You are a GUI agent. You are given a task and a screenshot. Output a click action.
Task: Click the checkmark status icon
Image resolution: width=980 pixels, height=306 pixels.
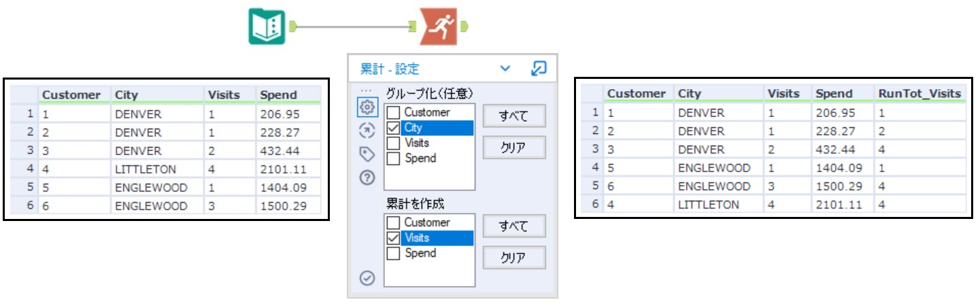[367, 277]
